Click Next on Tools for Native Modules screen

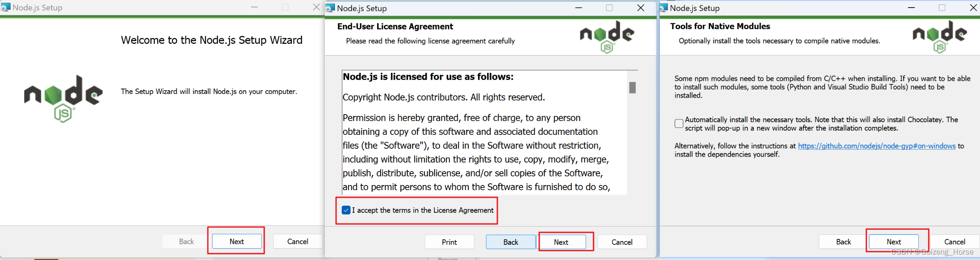tap(894, 241)
